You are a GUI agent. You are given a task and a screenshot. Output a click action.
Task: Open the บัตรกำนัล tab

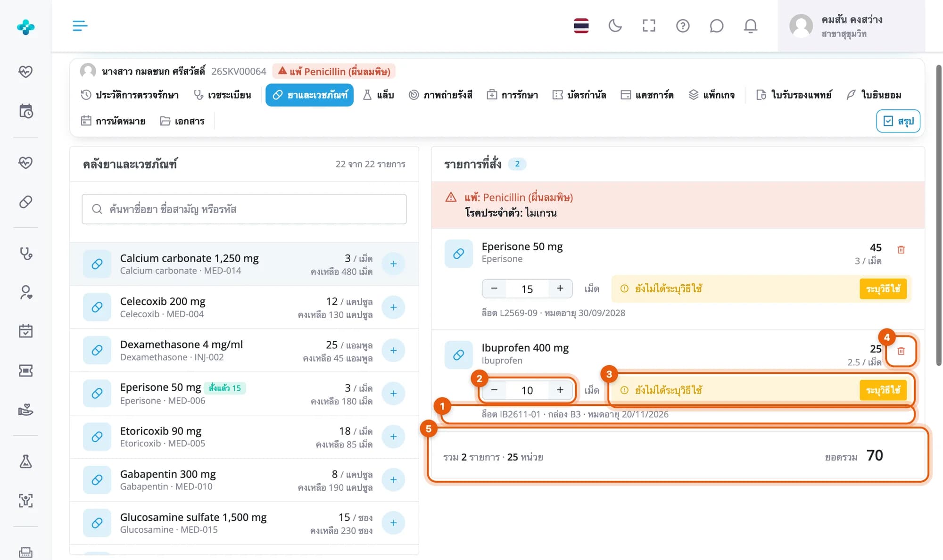(579, 95)
